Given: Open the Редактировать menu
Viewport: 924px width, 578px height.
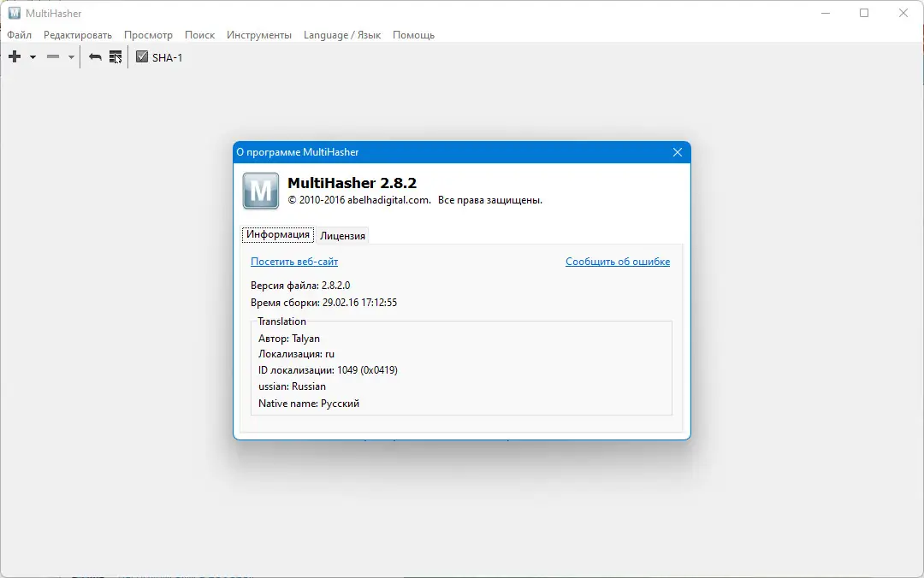Looking at the screenshot, I should 78,35.
